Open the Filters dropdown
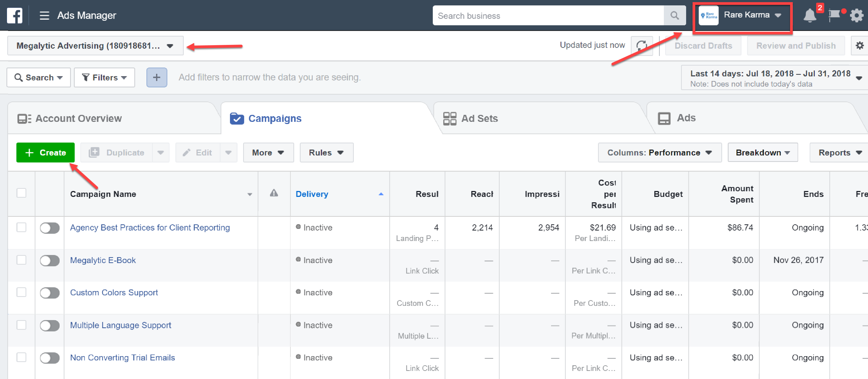Image resolution: width=868 pixels, height=379 pixels. click(x=105, y=77)
